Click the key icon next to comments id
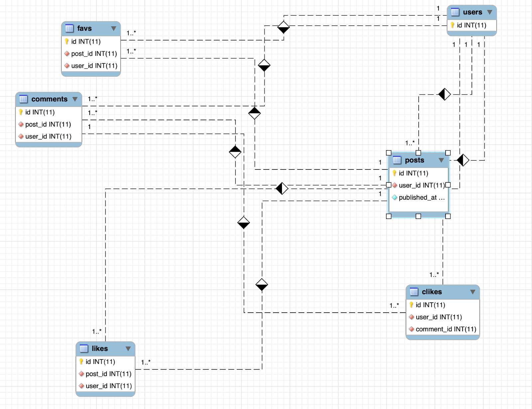Image resolution: width=532 pixels, height=409 pixels. coord(21,112)
